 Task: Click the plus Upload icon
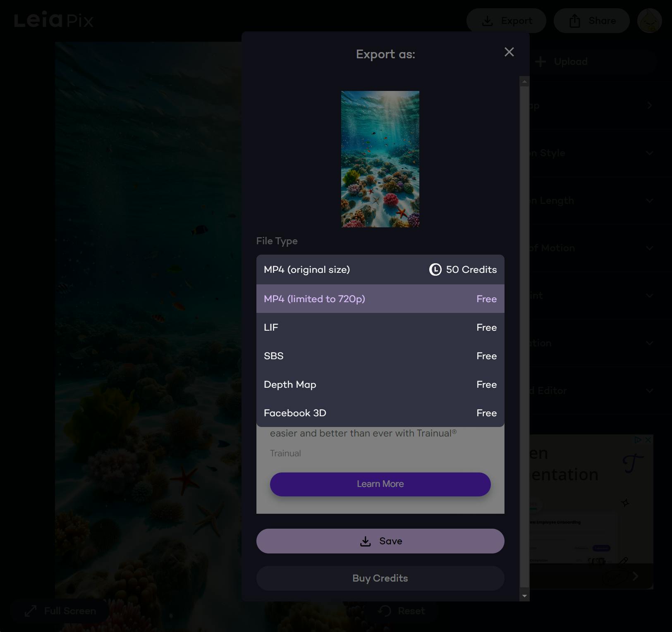click(x=540, y=62)
